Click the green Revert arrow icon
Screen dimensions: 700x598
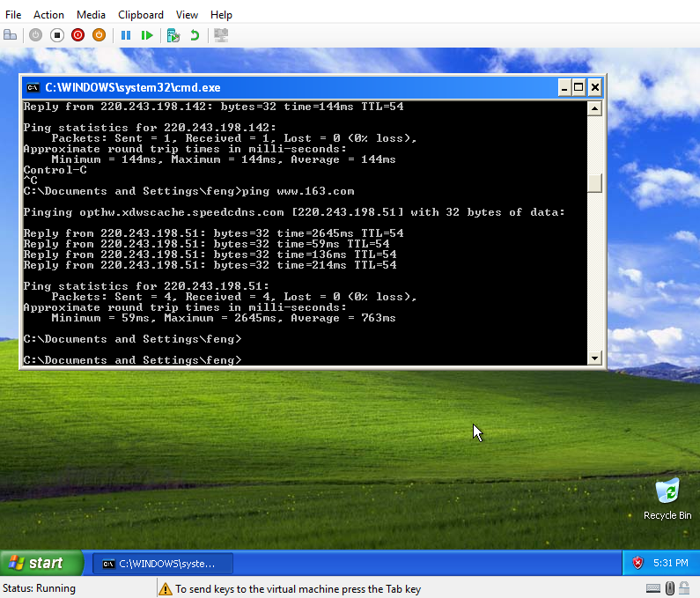tap(195, 35)
